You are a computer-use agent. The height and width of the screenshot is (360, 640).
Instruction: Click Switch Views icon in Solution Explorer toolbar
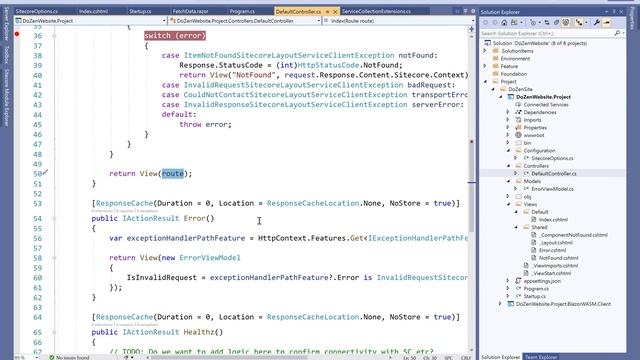[x=514, y=23]
